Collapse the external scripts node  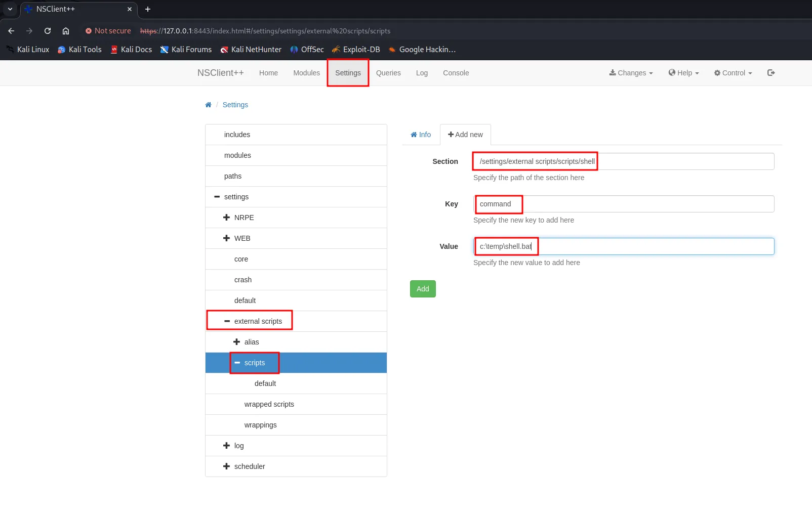click(227, 321)
